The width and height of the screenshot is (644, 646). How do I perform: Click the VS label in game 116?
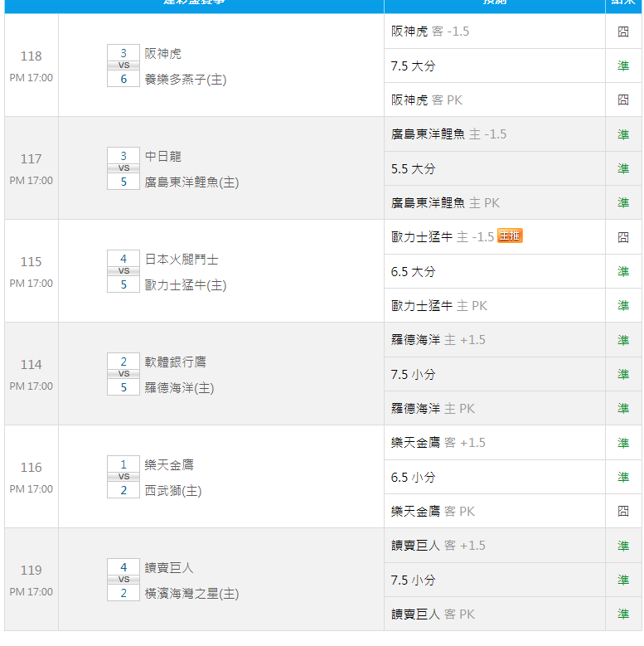tap(123, 477)
